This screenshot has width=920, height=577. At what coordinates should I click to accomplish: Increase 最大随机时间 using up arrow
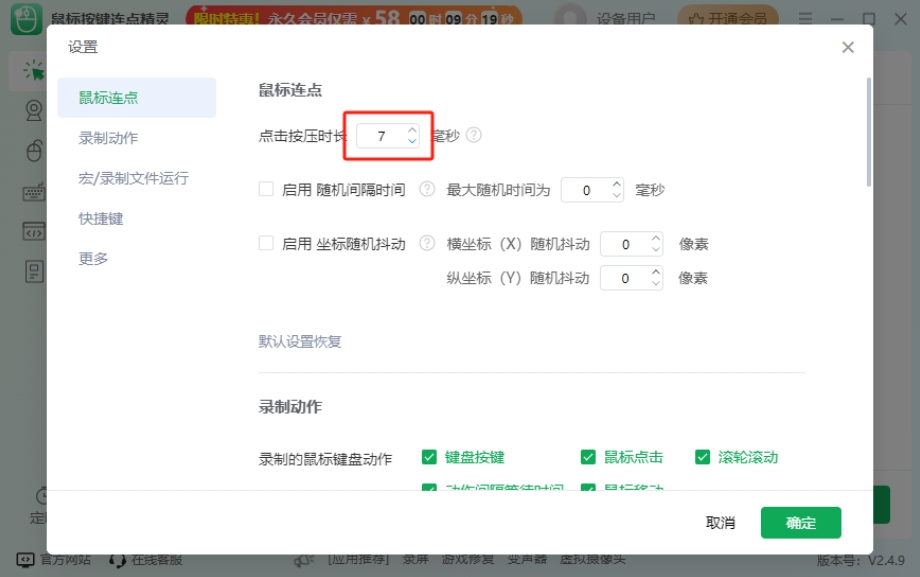click(616, 184)
